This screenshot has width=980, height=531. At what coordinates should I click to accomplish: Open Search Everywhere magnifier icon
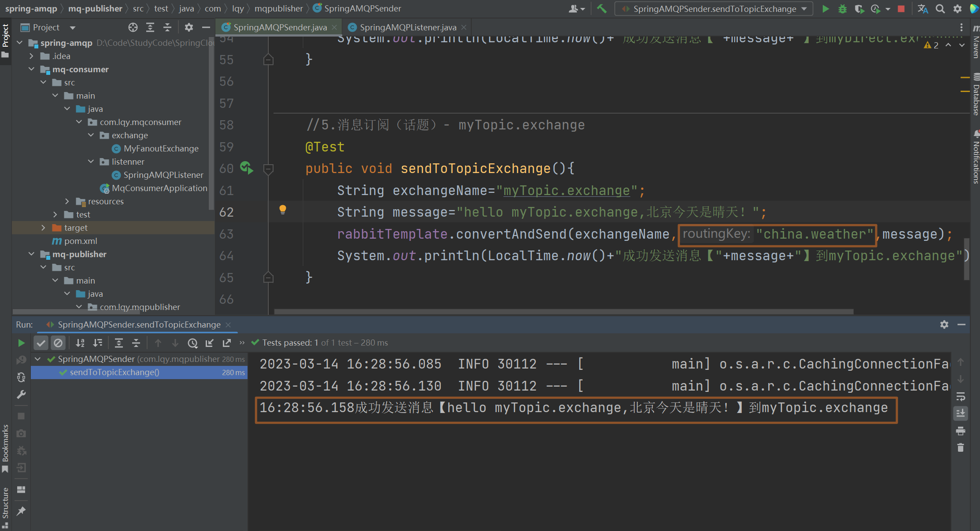[x=940, y=9]
